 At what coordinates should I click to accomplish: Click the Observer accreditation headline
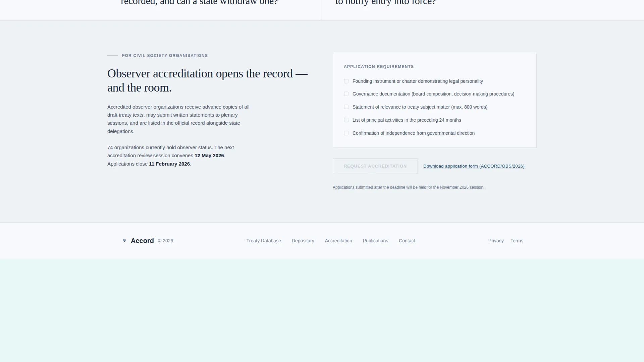207,80
